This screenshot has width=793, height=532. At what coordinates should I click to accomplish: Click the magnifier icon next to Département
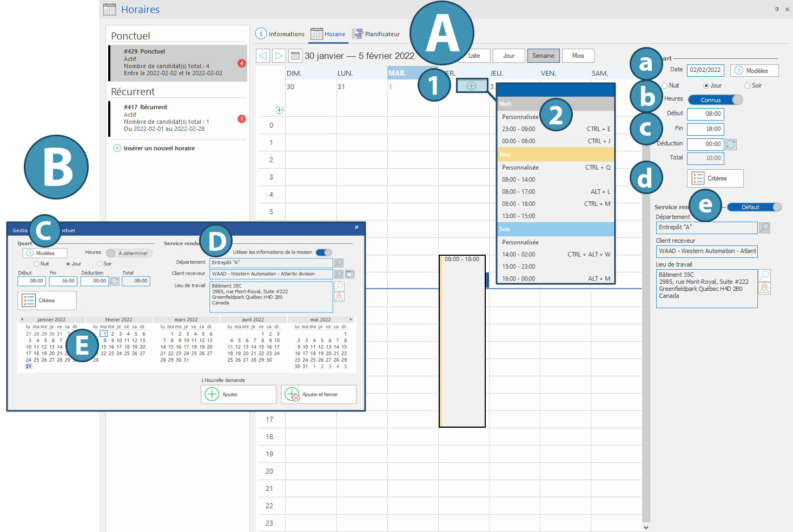(764, 228)
